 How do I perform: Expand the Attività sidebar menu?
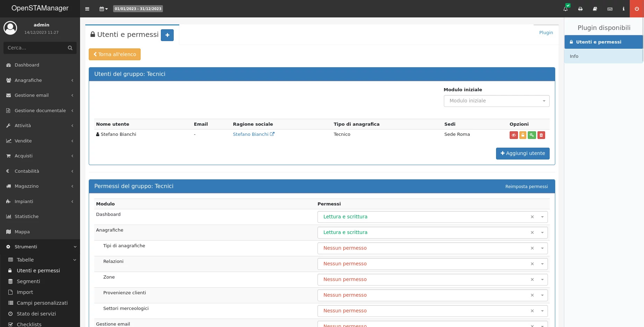point(40,126)
